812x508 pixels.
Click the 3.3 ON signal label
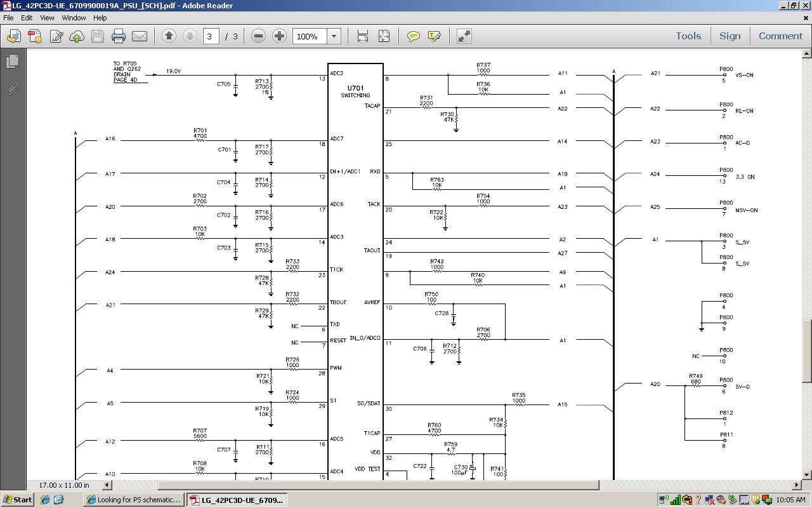(745, 177)
